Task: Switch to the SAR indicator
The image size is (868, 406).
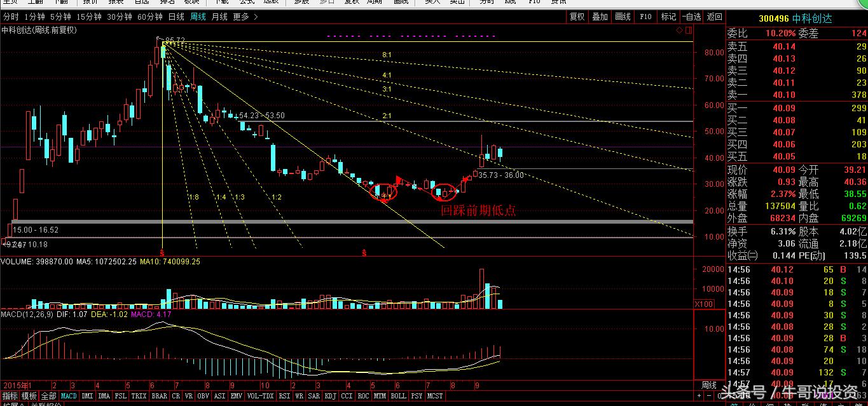Action: click(x=314, y=396)
